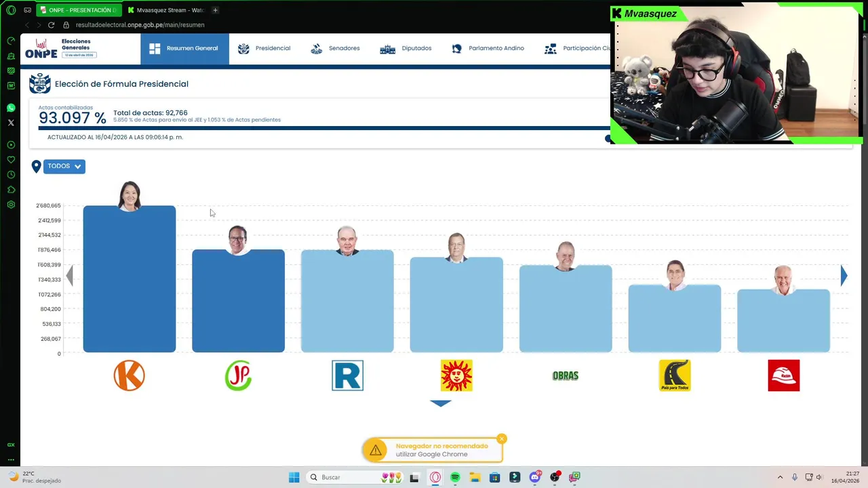868x488 pixels.
Task: Open the Windows Start menu
Action: [294, 477]
